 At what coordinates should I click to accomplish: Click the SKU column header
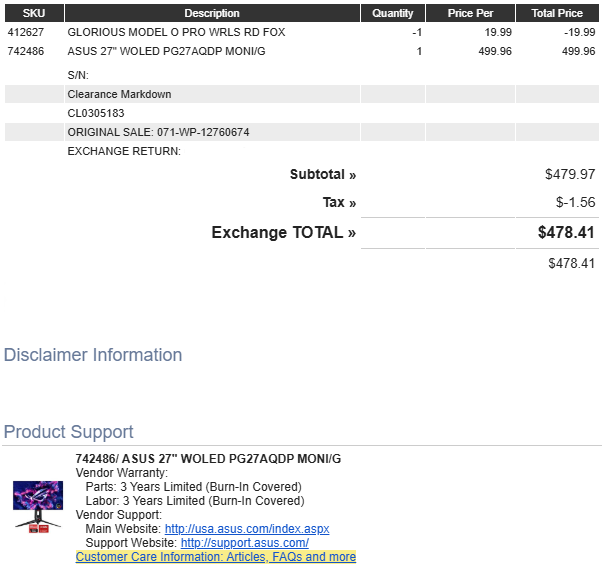[x=34, y=13]
